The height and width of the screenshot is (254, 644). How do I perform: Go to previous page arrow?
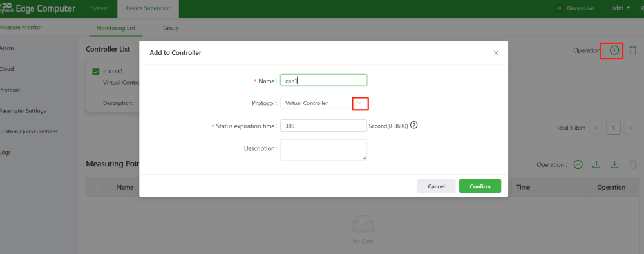tap(596, 128)
